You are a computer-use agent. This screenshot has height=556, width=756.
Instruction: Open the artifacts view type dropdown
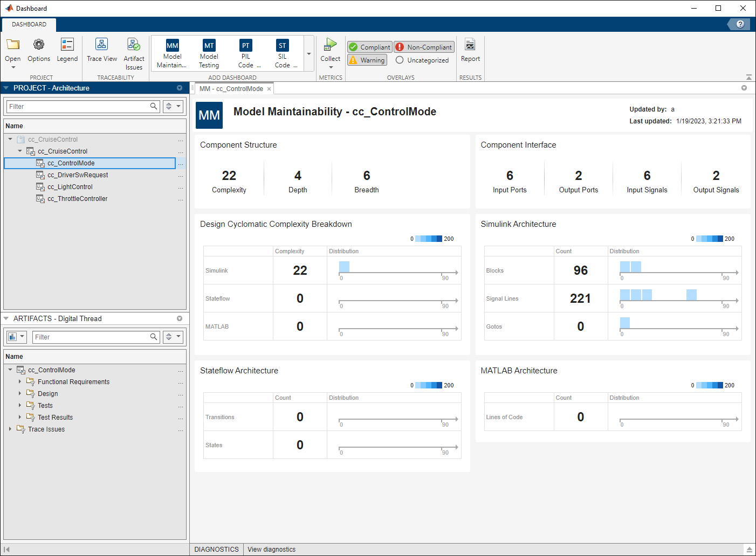point(17,337)
